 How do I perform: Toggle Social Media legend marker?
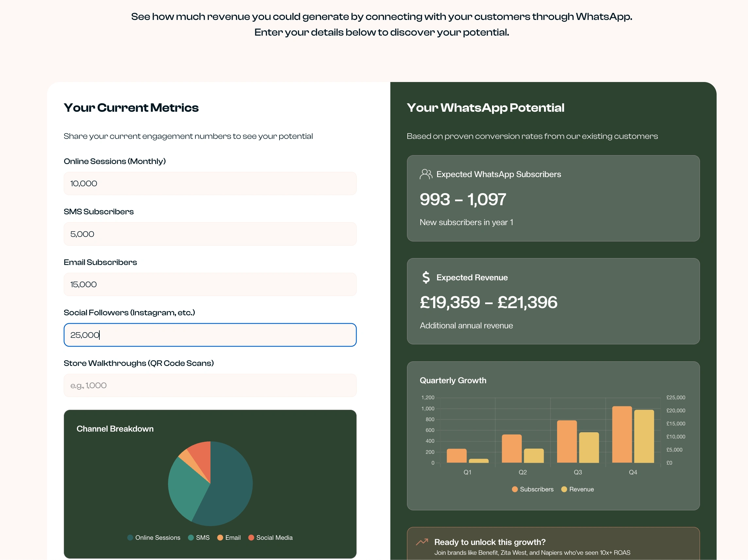(251, 537)
